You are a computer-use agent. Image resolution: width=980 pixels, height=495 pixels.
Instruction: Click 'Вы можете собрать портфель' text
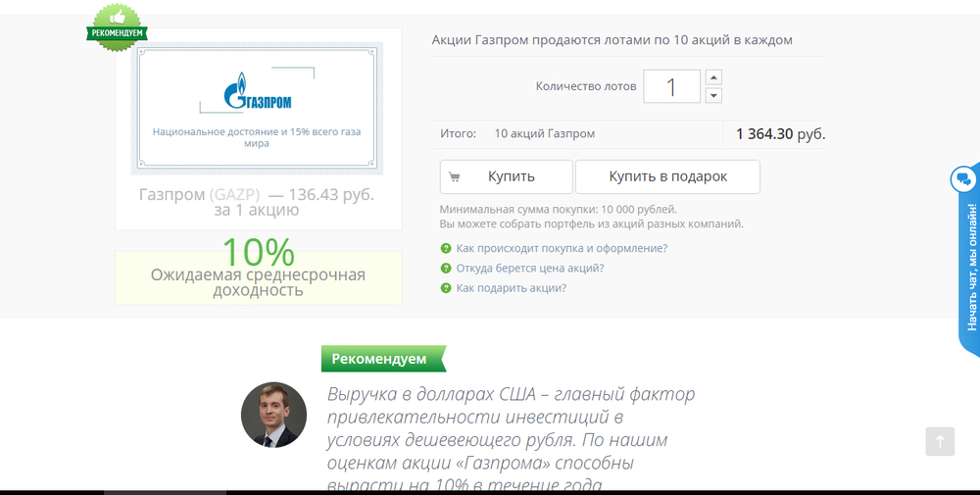point(592,223)
